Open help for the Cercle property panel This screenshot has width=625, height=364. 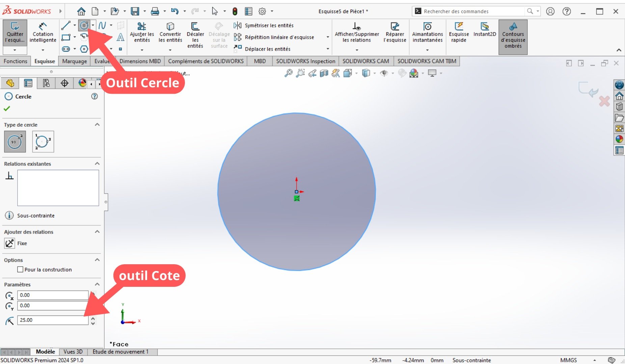94,96
